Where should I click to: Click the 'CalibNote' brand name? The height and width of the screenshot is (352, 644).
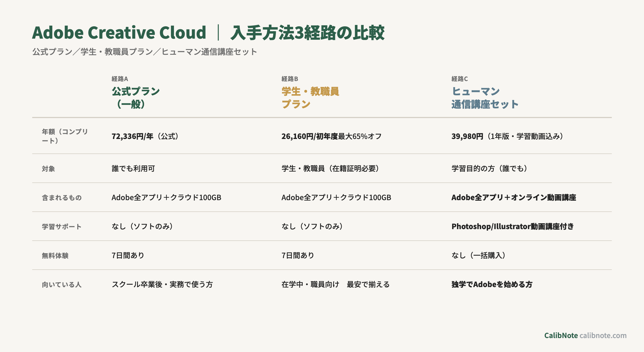561,336
